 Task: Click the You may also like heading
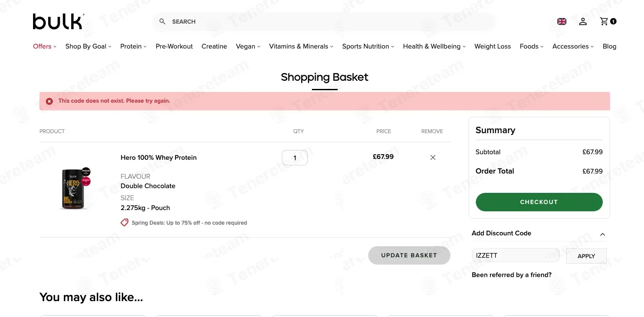(x=91, y=297)
